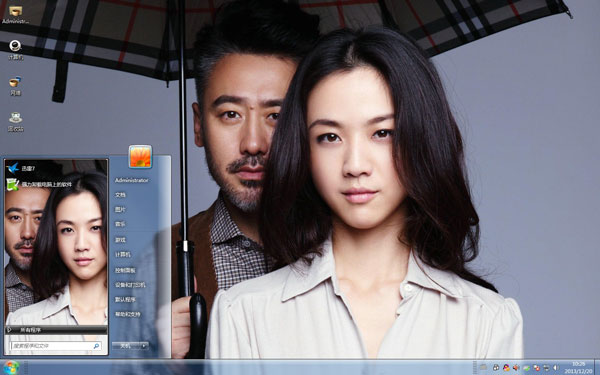Launch 迅雷7 from the Start menu

point(56,168)
